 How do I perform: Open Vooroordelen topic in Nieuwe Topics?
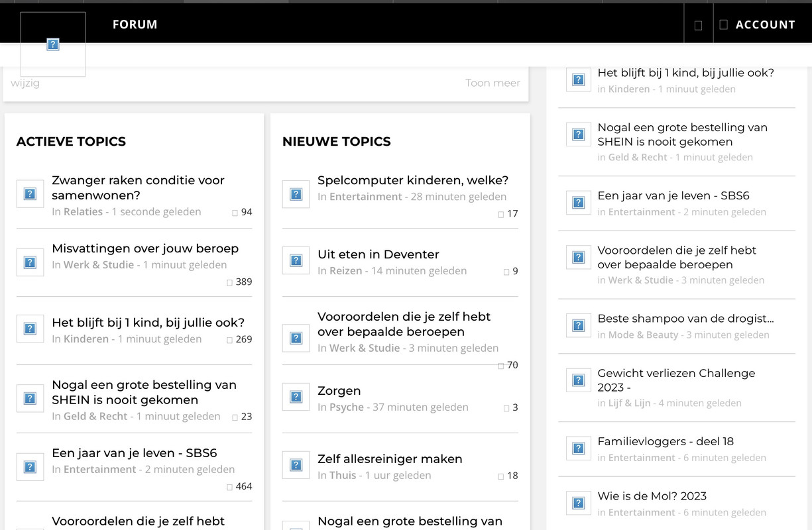[x=404, y=324]
